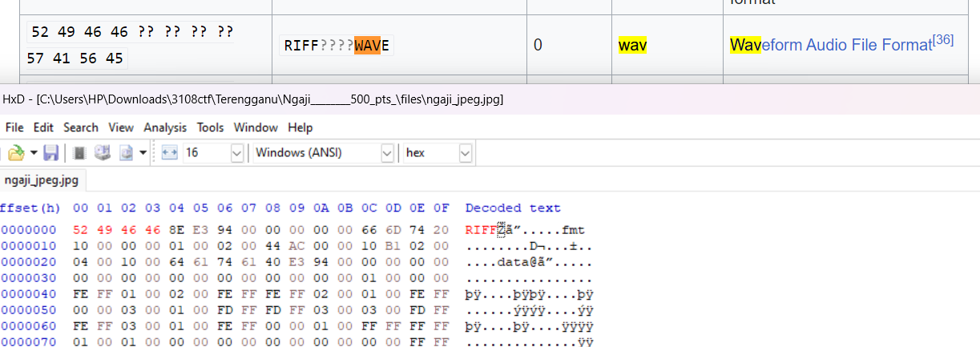Select the ngaji_jpeg.jpg file tab
This screenshot has width=980, height=347.
click(x=43, y=180)
